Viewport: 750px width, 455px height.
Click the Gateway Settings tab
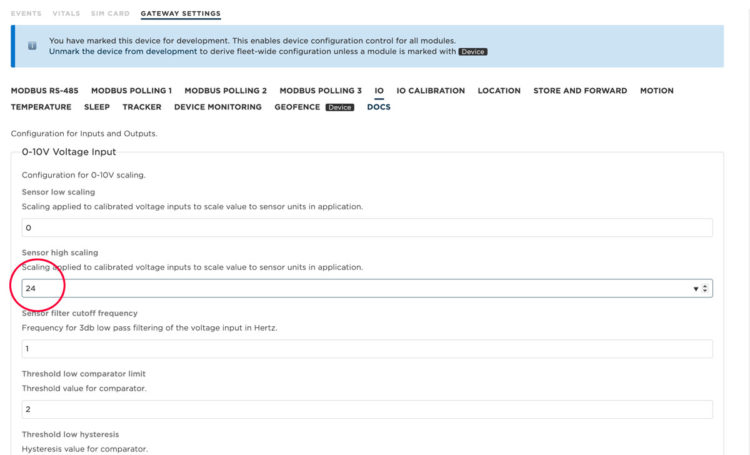point(181,14)
